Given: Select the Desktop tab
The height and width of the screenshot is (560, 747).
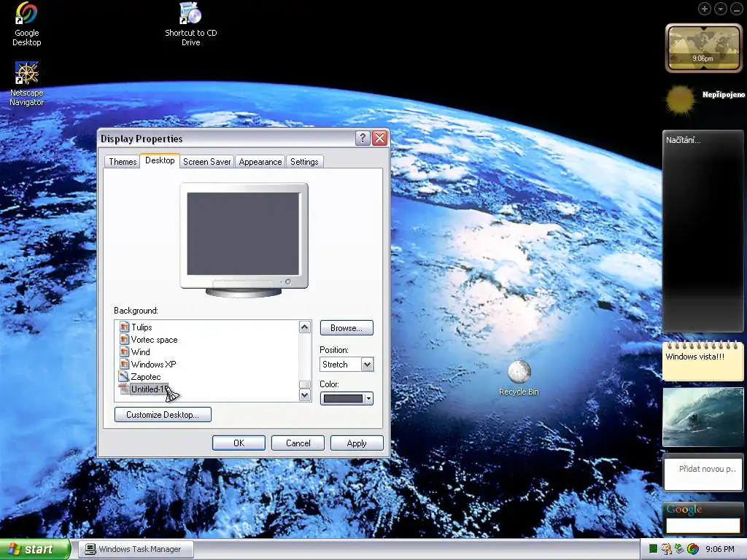Looking at the screenshot, I should pos(160,160).
